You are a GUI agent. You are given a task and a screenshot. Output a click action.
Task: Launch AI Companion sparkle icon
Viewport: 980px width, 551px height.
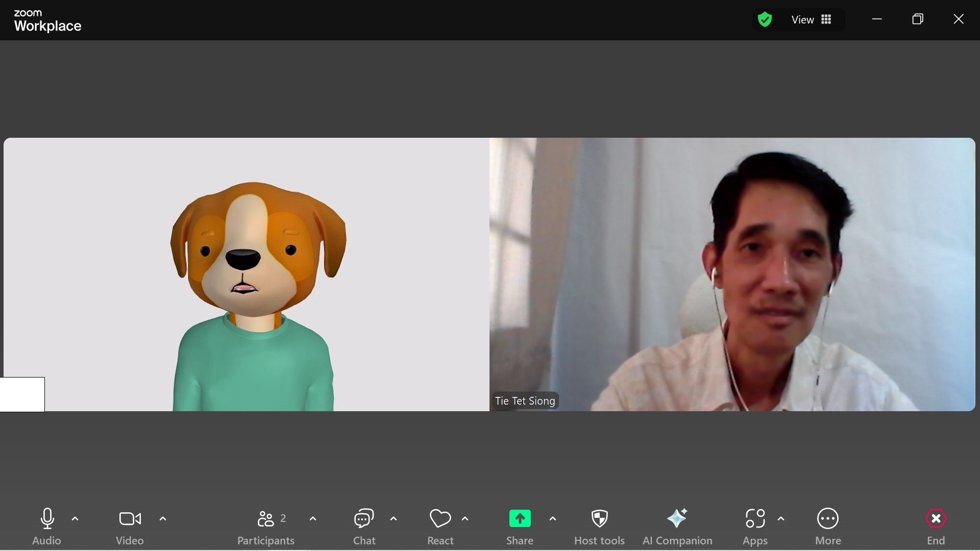pos(677,519)
